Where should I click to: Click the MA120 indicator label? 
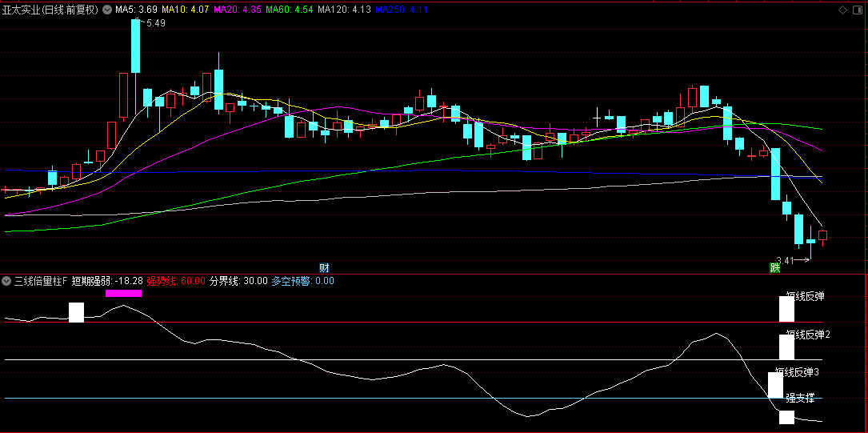pyautogui.click(x=344, y=10)
